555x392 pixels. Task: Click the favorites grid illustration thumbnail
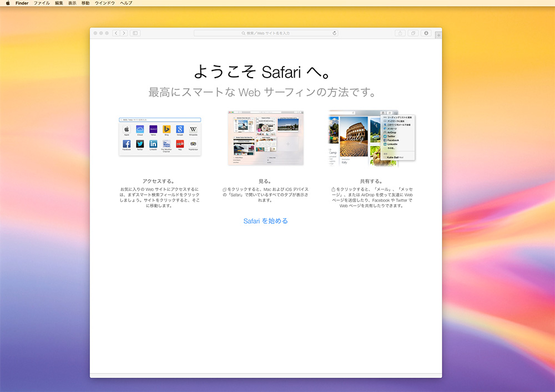(160, 136)
